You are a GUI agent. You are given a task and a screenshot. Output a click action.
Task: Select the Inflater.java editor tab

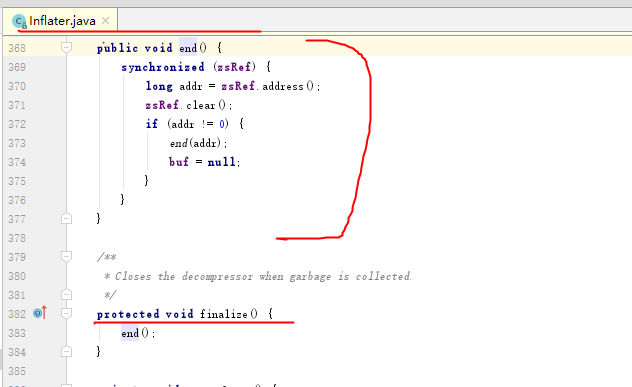(x=60, y=21)
